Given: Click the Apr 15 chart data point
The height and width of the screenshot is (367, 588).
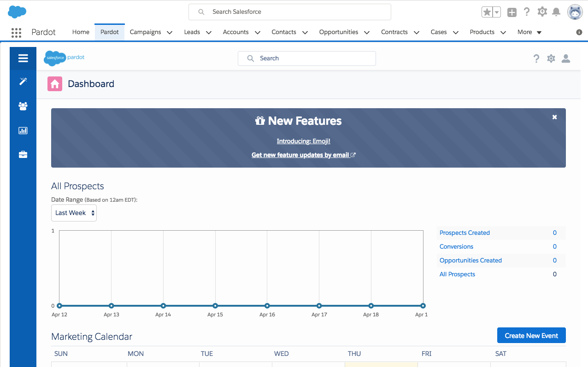Looking at the screenshot, I should click(215, 306).
